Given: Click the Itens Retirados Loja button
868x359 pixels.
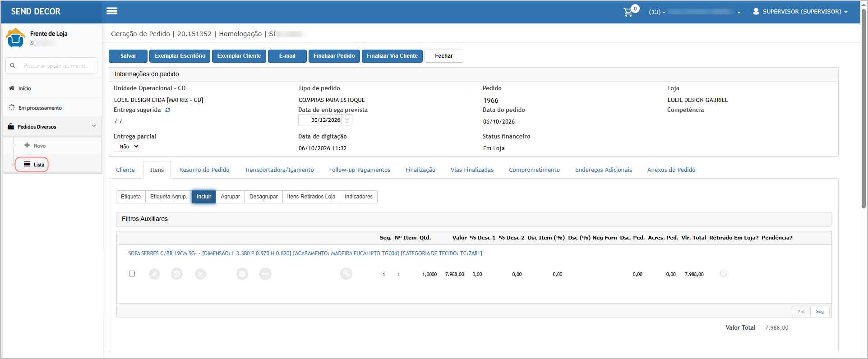Looking at the screenshot, I should point(311,197).
